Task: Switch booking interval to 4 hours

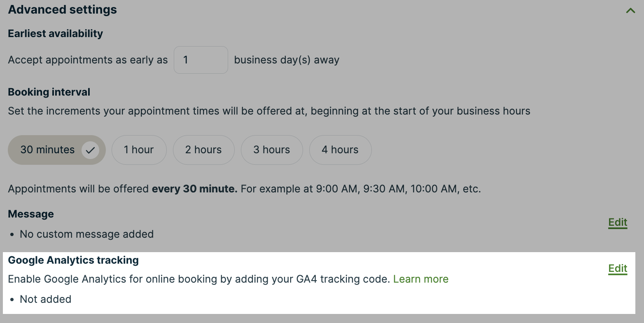Action: coord(340,150)
